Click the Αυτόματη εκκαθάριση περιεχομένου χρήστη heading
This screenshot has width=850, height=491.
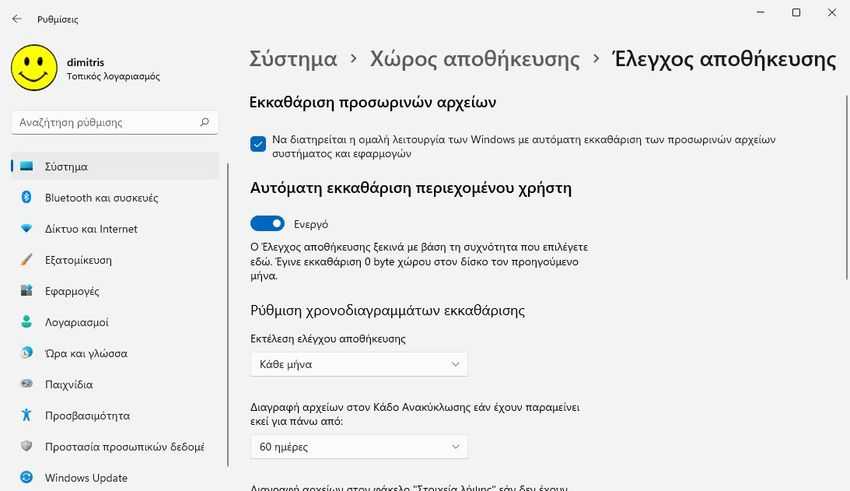pos(411,188)
